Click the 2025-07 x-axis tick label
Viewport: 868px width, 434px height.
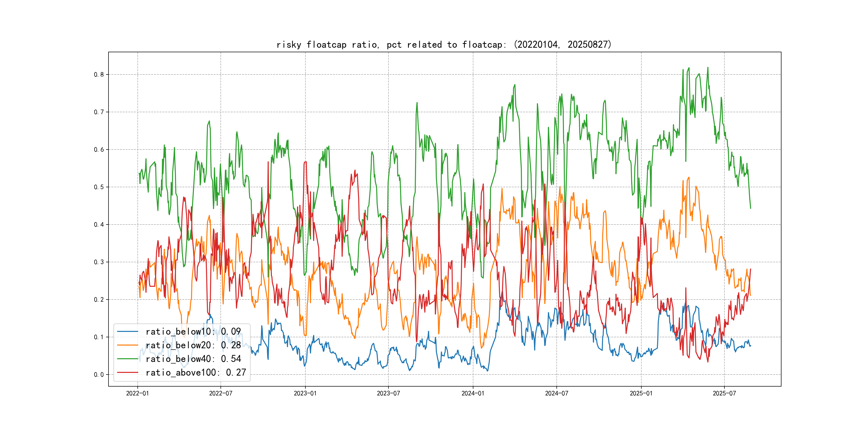pos(724,393)
